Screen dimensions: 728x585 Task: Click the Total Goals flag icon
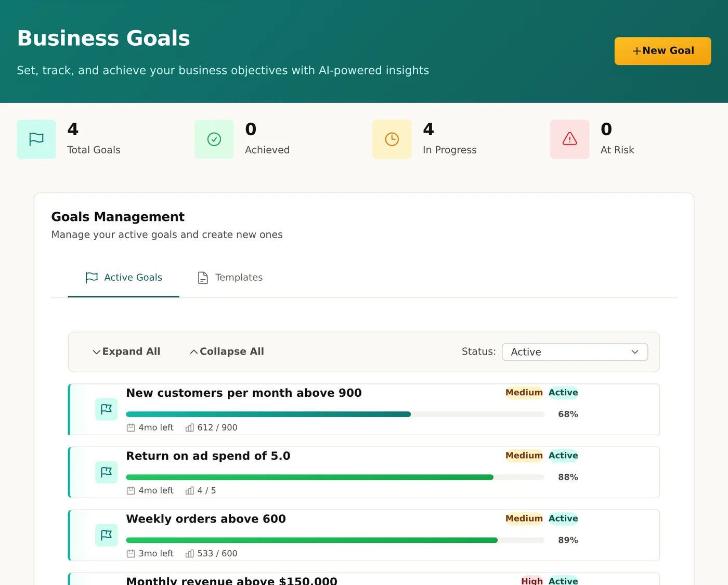coord(36,139)
